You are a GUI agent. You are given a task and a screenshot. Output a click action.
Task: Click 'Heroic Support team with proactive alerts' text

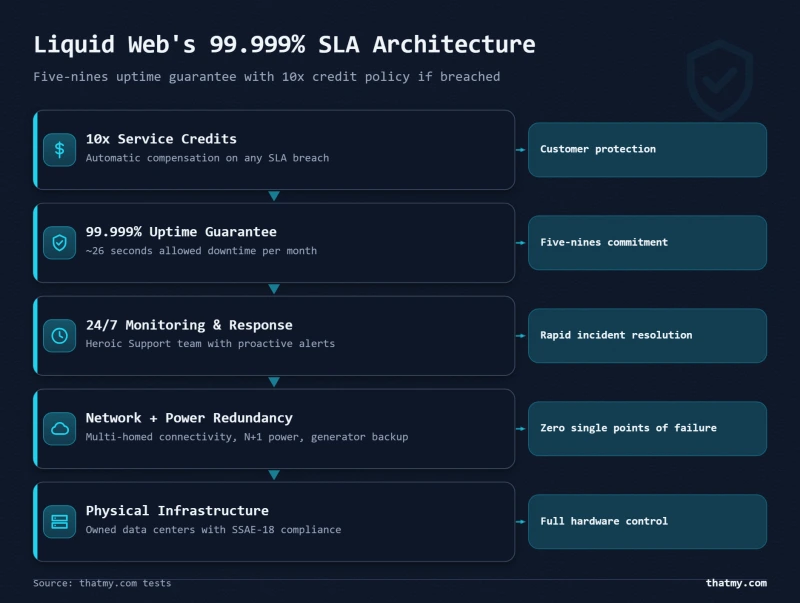point(210,344)
